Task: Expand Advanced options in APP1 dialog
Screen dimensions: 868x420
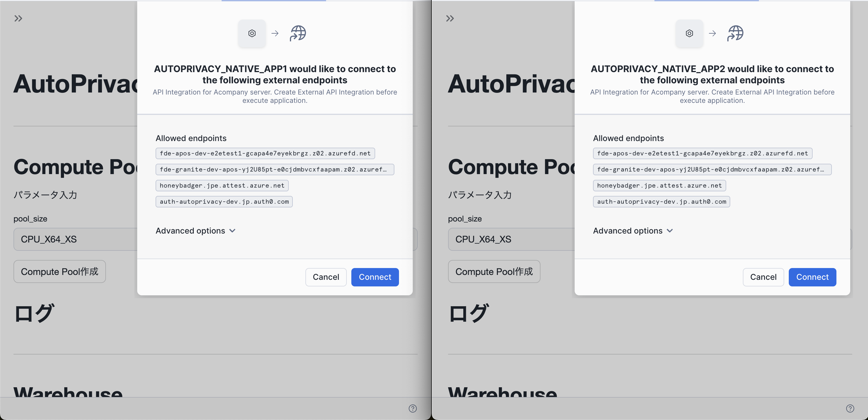Action: [x=195, y=231]
